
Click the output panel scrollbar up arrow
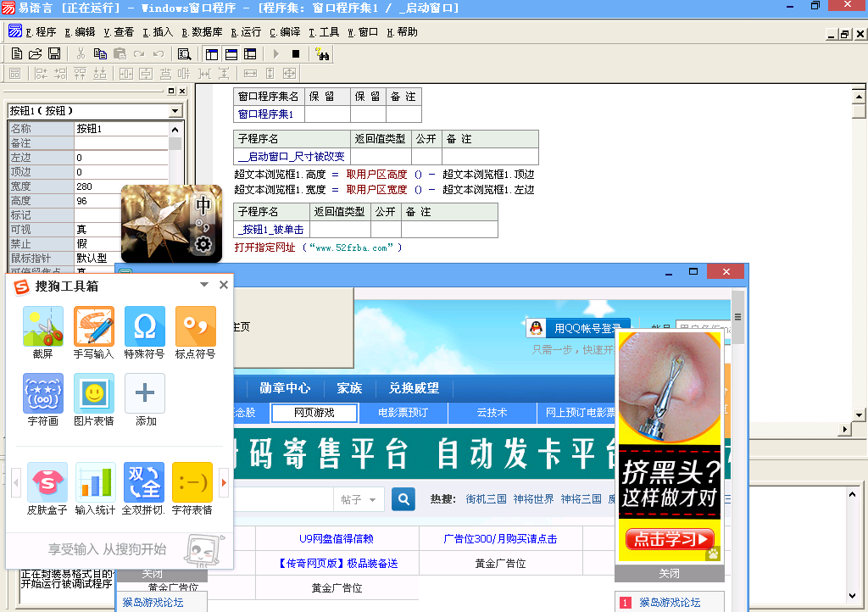click(853, 494)
